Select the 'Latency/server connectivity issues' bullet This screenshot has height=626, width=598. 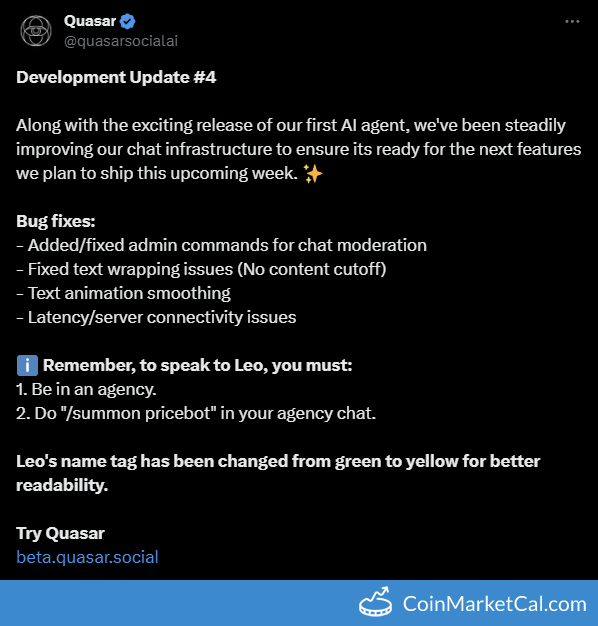(x=156, y=317)
